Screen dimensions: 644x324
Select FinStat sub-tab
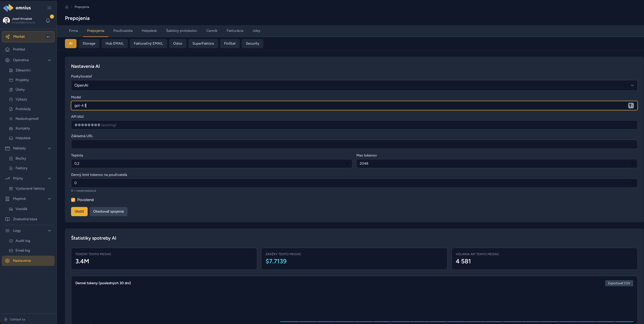pos(230,44)
